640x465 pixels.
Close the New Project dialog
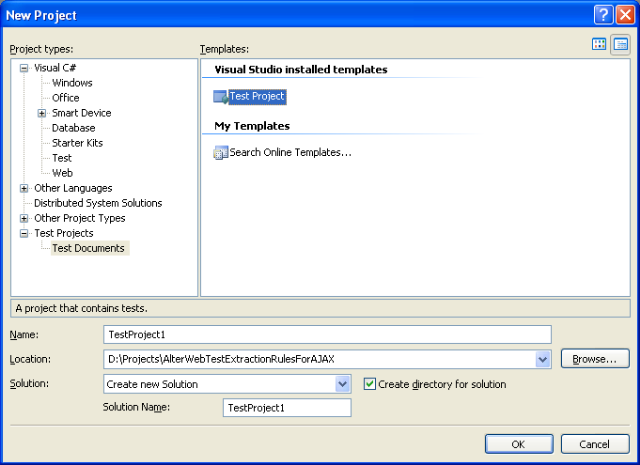pyautogui.click(x=625, y=15)
